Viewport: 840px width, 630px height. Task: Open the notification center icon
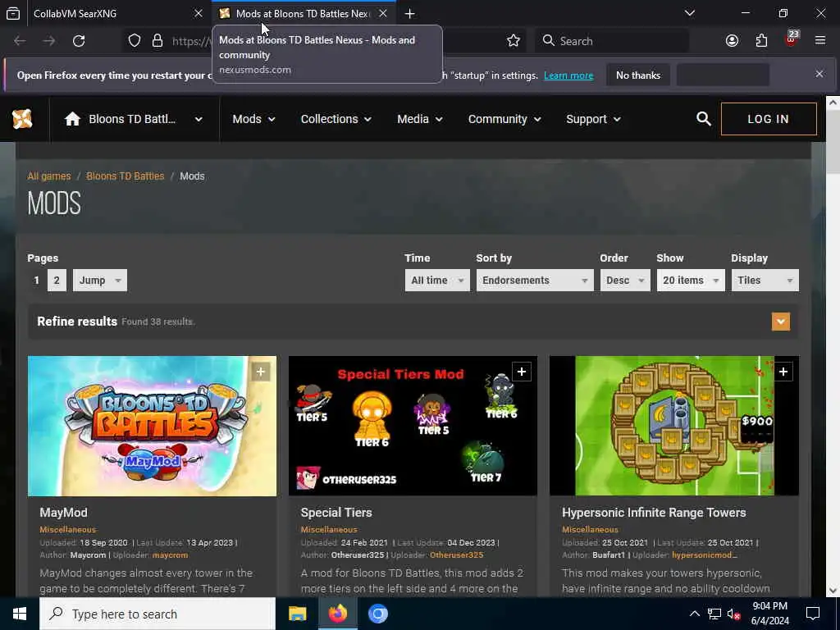tap(813, 614)
